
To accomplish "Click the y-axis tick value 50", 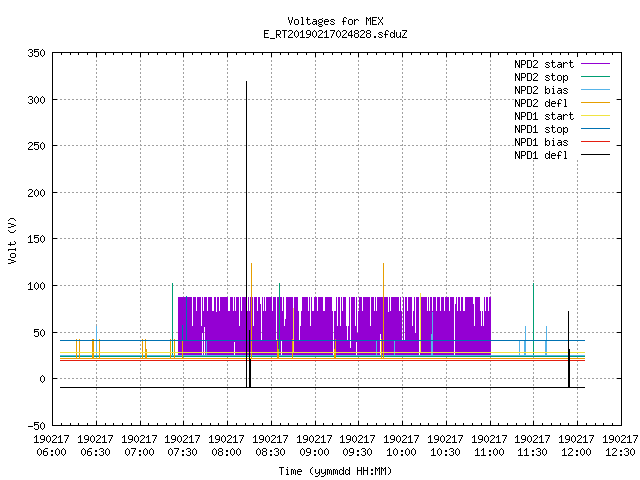I will tap(40, 333).
